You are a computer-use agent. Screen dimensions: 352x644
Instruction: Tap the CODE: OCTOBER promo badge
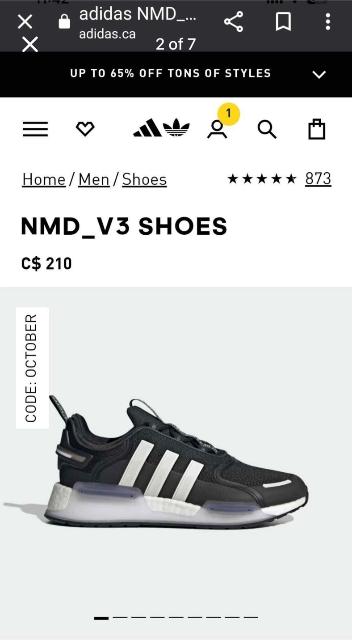click(x=32, y=368)
